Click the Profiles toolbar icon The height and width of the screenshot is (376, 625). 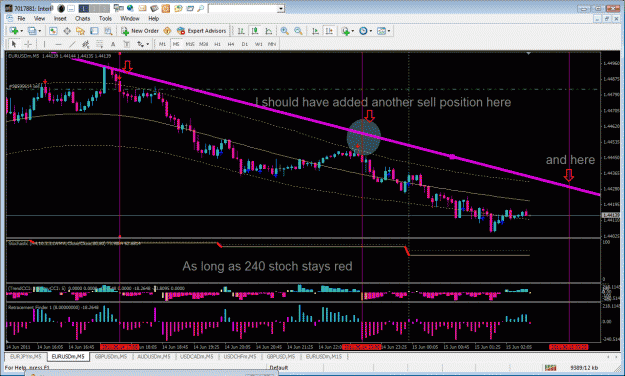(32, 31)
